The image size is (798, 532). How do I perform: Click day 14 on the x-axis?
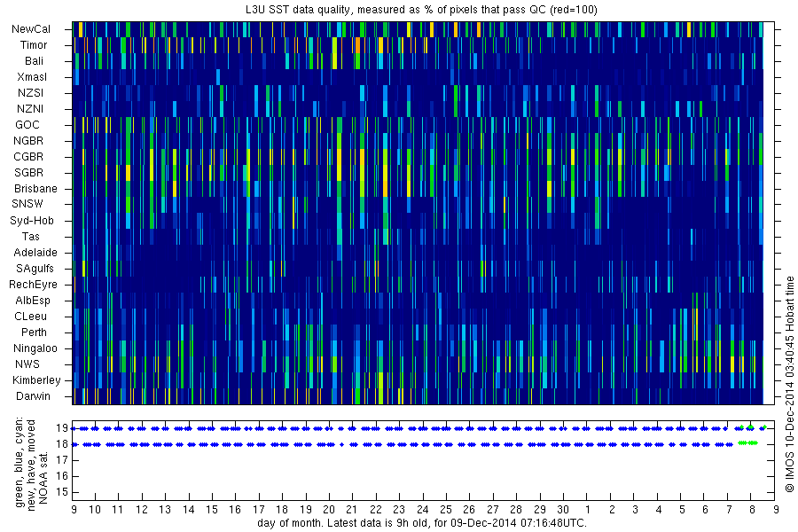coord(188,510)
